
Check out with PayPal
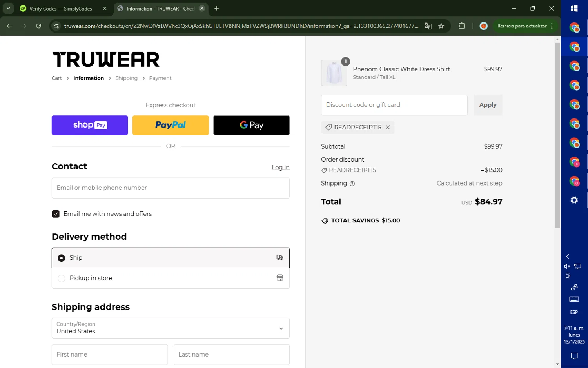(x=171, y=125)
